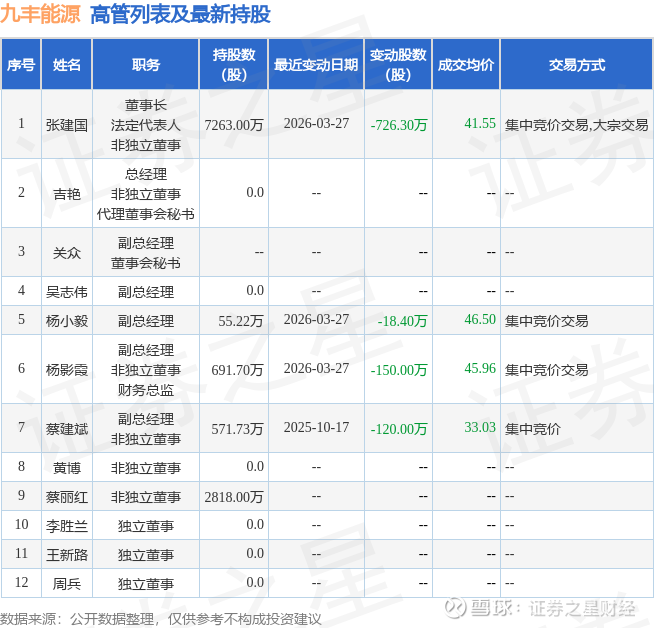The image size is (654, 628).
Task: Select the name 吉艳
Action: (67, 194)
